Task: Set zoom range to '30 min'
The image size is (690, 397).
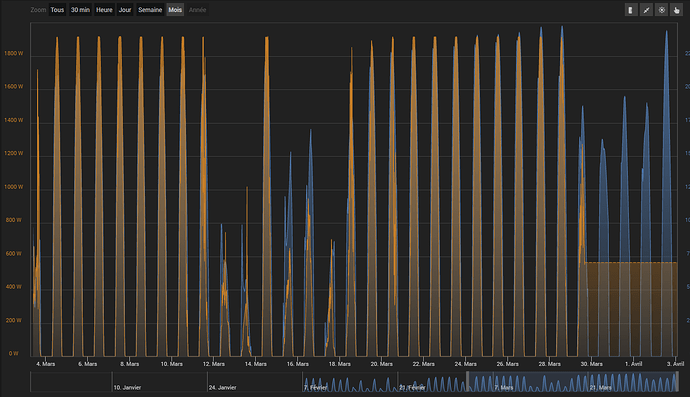Action: (x=81, y=10)
